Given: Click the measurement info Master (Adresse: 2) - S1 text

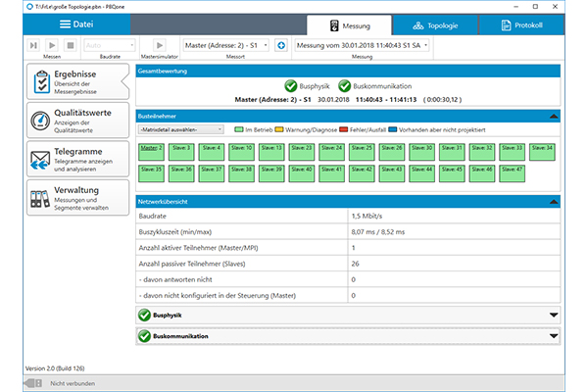Looking at the screenshot, I should pyautogui.click(x=273, y=100).
